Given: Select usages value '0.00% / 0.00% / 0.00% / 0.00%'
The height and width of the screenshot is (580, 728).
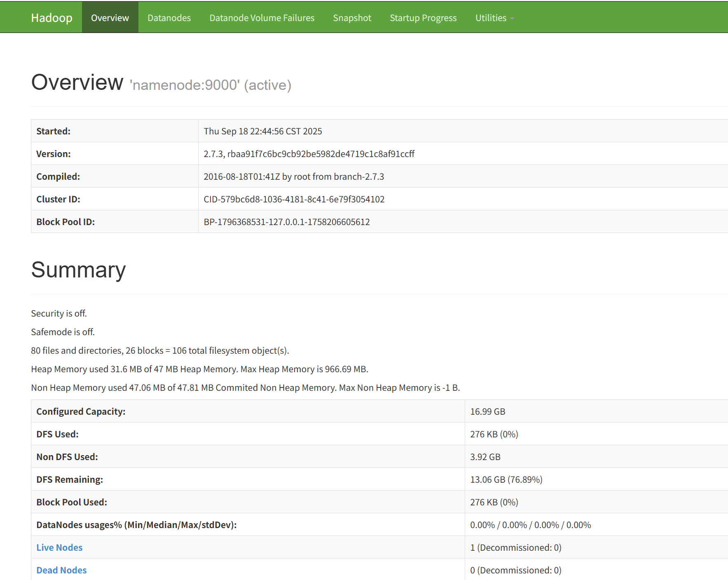Looking at the screenshot, I should (531, 525).
